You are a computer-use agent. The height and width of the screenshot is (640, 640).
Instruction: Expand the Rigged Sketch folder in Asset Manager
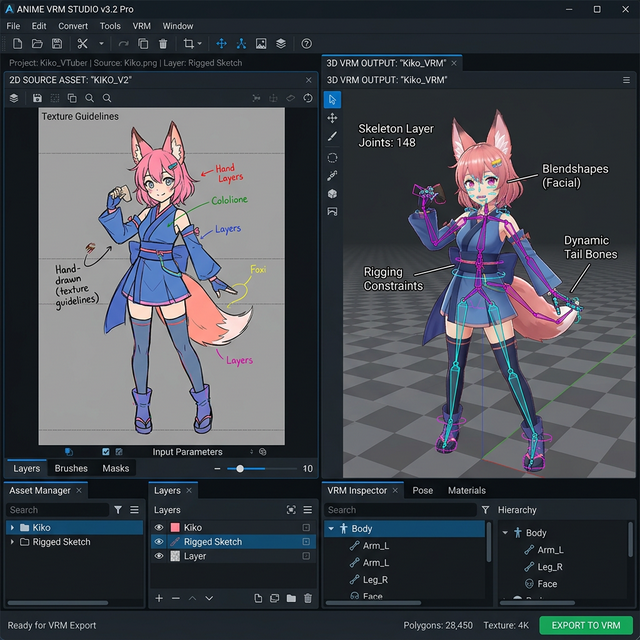click(12, 542)
